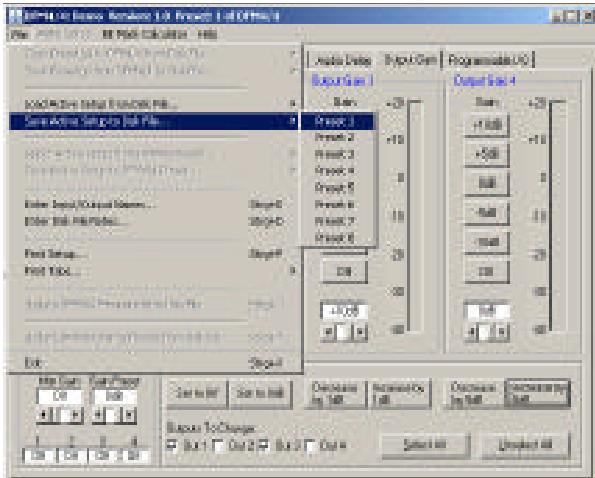The height and width of the screenshot is (478, 595).
Task: Click the application icon in title bar
Action: pos(16,16)
